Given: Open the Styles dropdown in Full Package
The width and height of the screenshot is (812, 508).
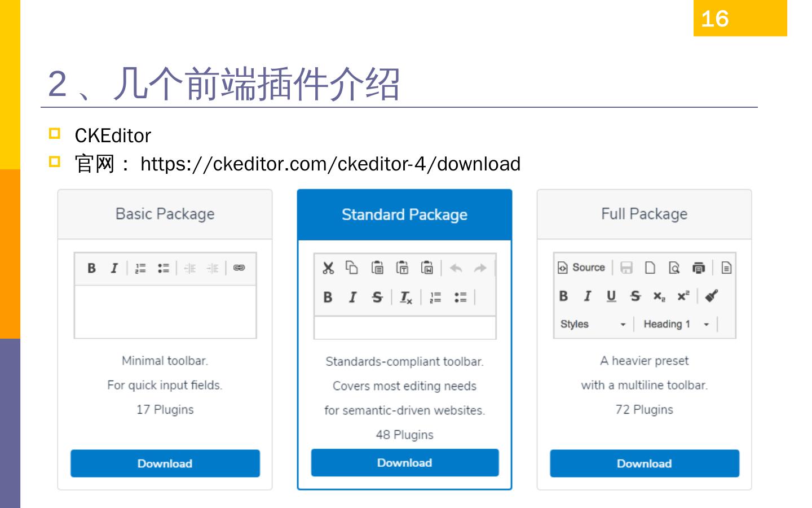Looking at the screenshot, I should [x=593, y=324].
